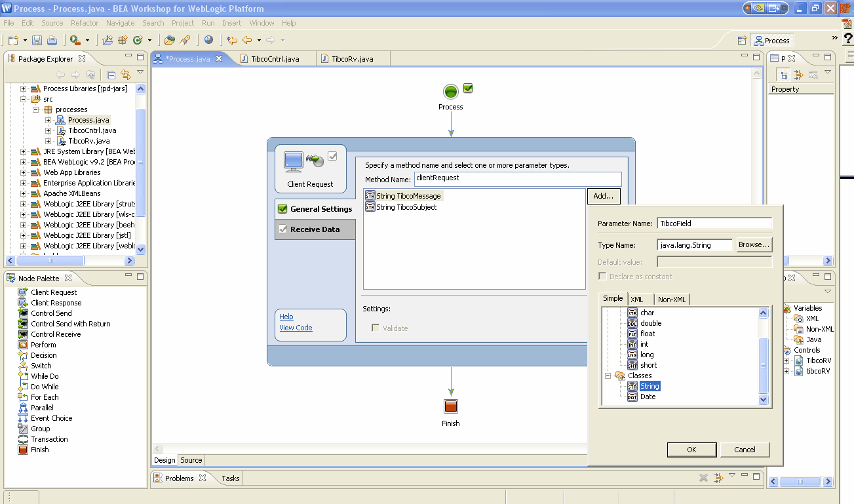The image size is (854, 504).
Task: Open the Navigate menu
Action: (x=120, y=23)
